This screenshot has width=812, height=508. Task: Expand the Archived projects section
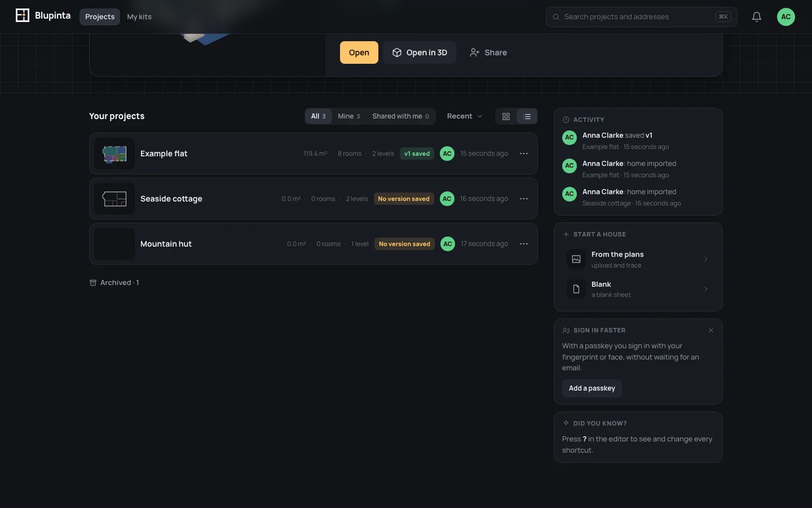tap(114, 283)
